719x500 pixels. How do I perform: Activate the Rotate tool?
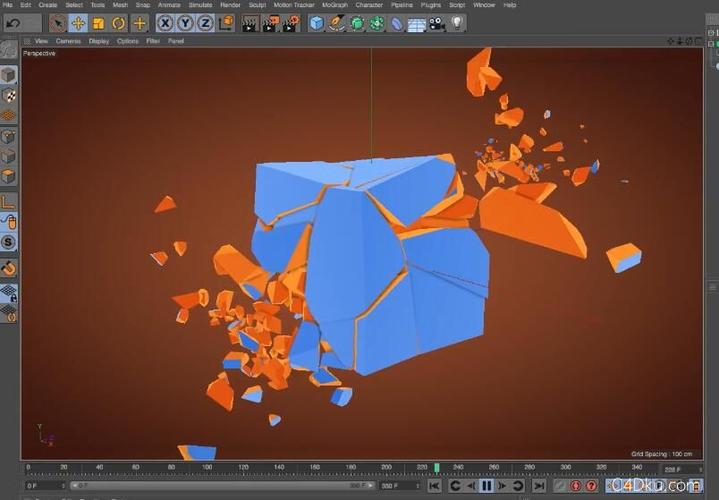click(x=118, y=23)
